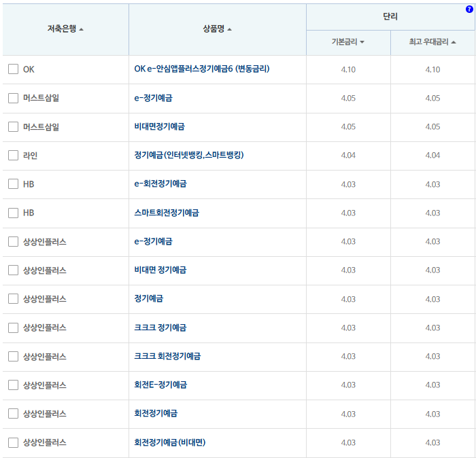Check the box for OK bank row
The image size is (476, 458).
pos(13,69)
